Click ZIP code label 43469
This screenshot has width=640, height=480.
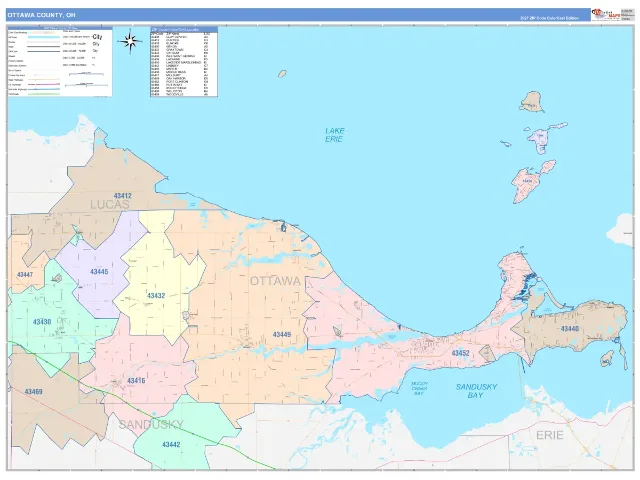(x=33, y=392)
